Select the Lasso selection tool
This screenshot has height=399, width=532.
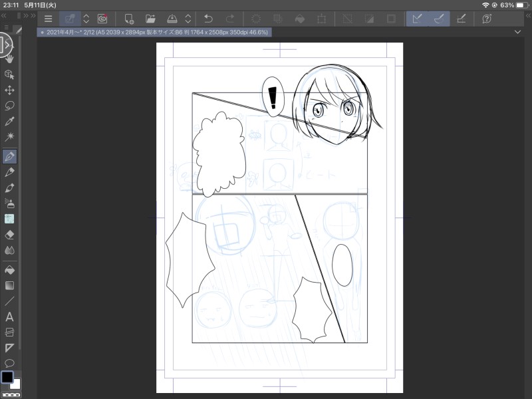9,106
